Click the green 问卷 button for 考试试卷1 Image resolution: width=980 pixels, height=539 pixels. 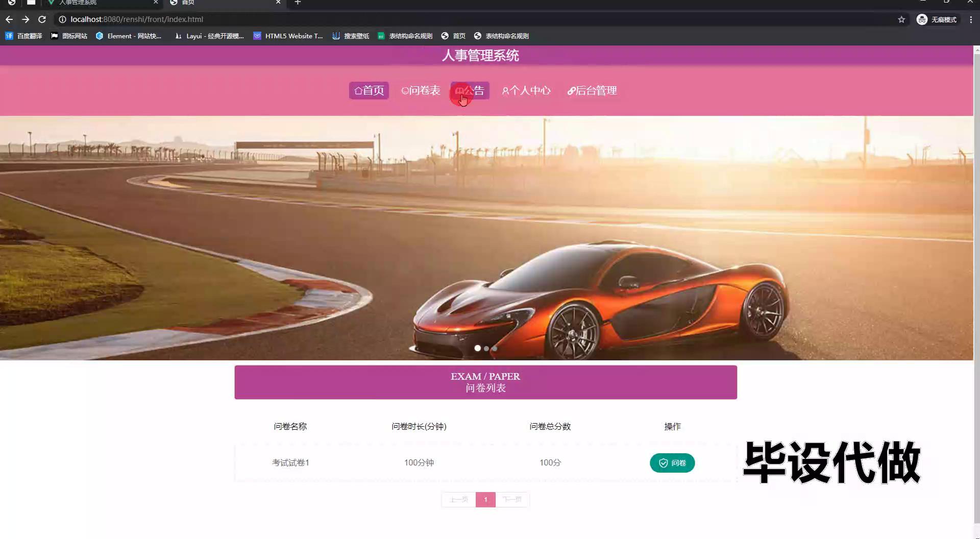click(x=672, y=463)
